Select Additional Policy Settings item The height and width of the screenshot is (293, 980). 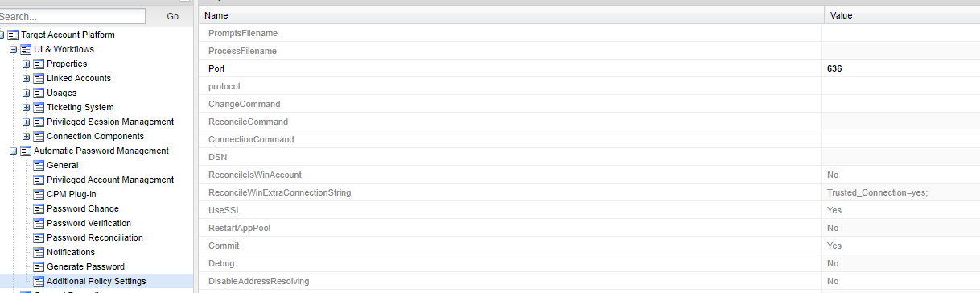[97, 281]
